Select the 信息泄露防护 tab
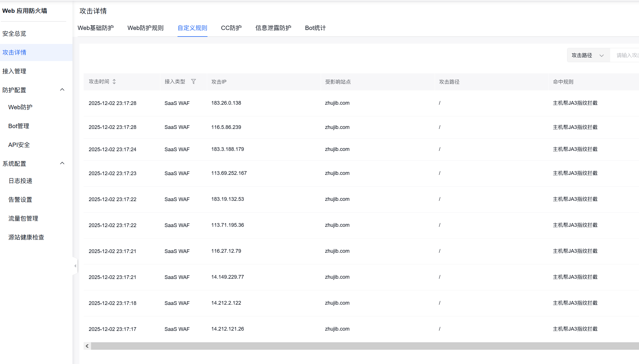The height and width of the screenshot is (364, 639). coord(273,28)
